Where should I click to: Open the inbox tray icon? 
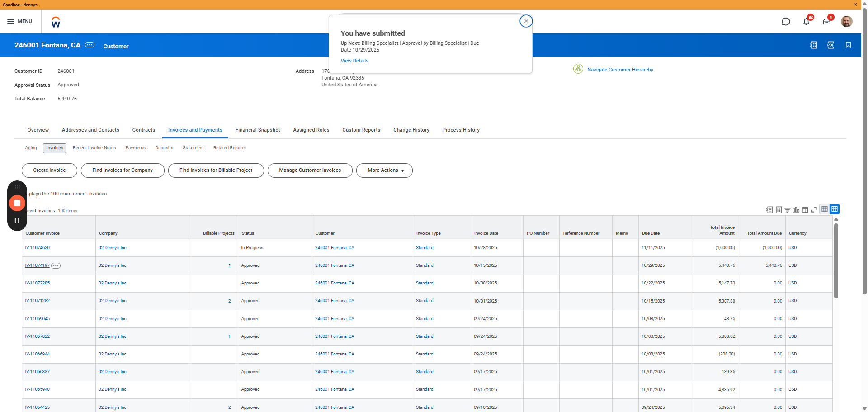[826, 21]
